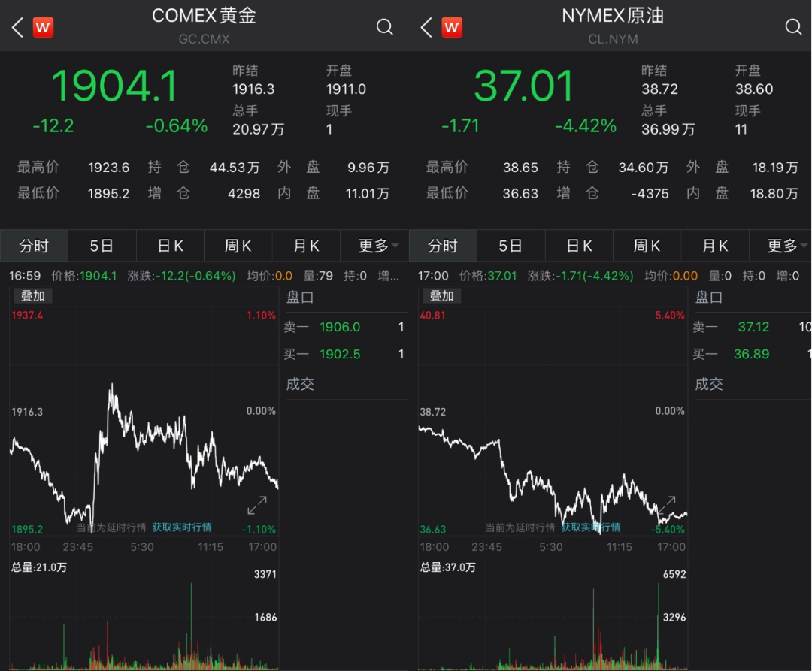Click the 卖一 price 1906.0 in the order book

coord(340,327)
